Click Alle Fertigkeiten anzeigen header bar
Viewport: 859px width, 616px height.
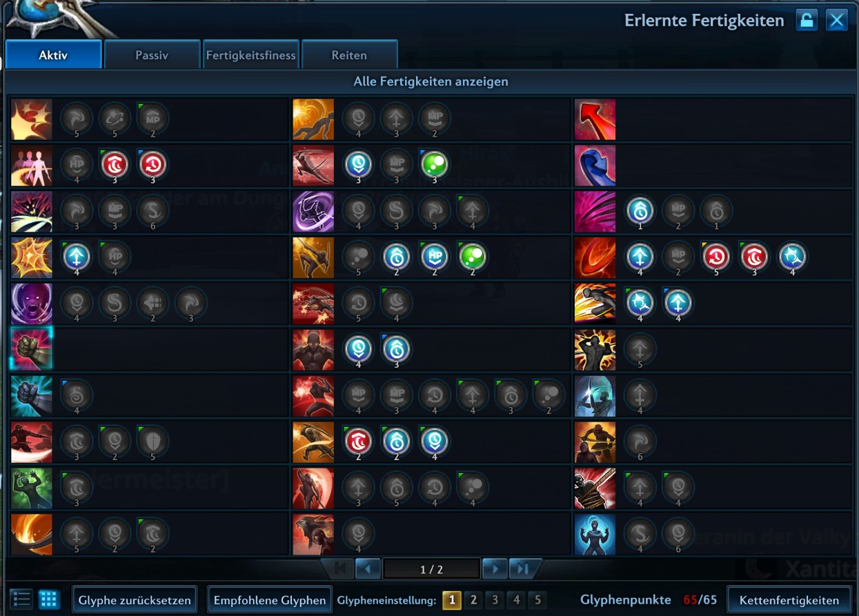pos(431,81)
